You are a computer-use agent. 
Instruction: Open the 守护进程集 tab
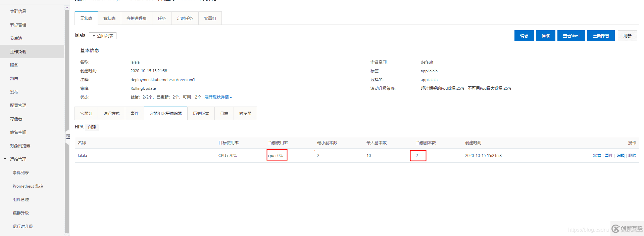(137, 18)
